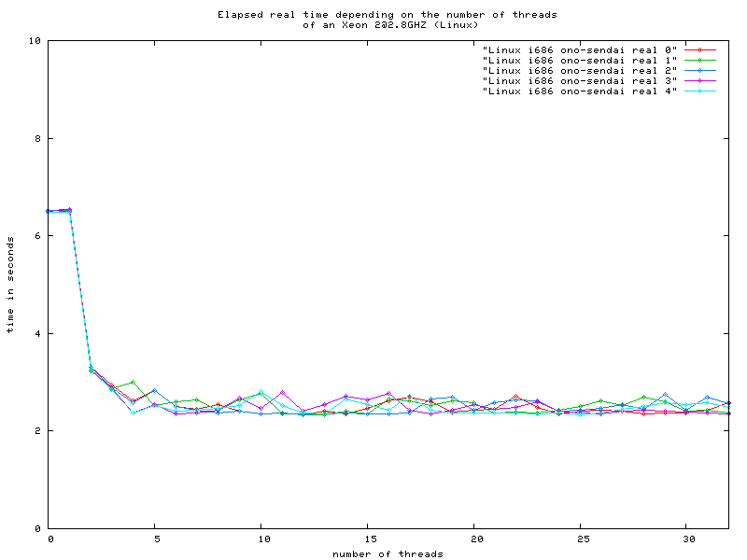This screenshot has height=560, width=747.
Task: Click the first data point at zero threads
Action: point(49,212)
